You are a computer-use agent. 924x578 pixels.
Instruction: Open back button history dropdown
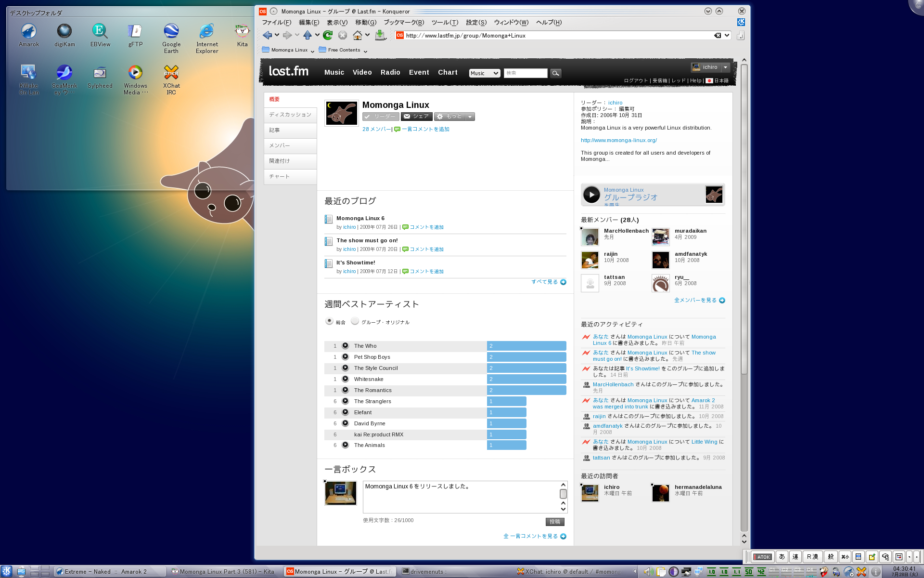click(x=277, y=35)
